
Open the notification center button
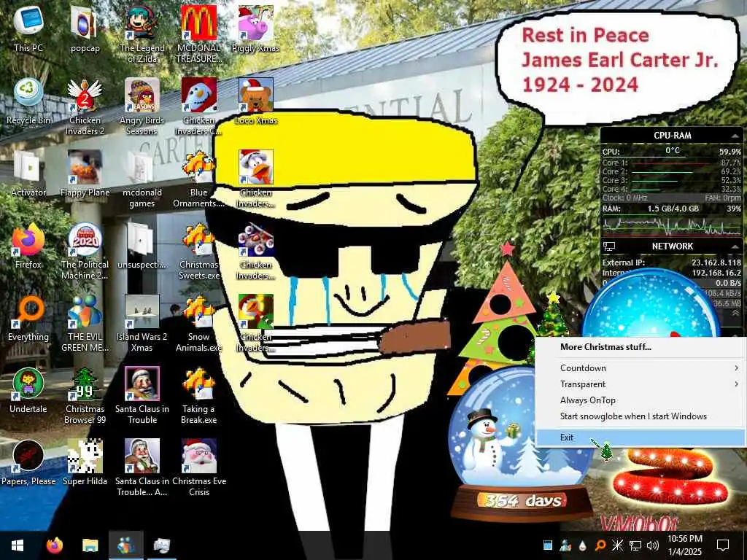723,545
